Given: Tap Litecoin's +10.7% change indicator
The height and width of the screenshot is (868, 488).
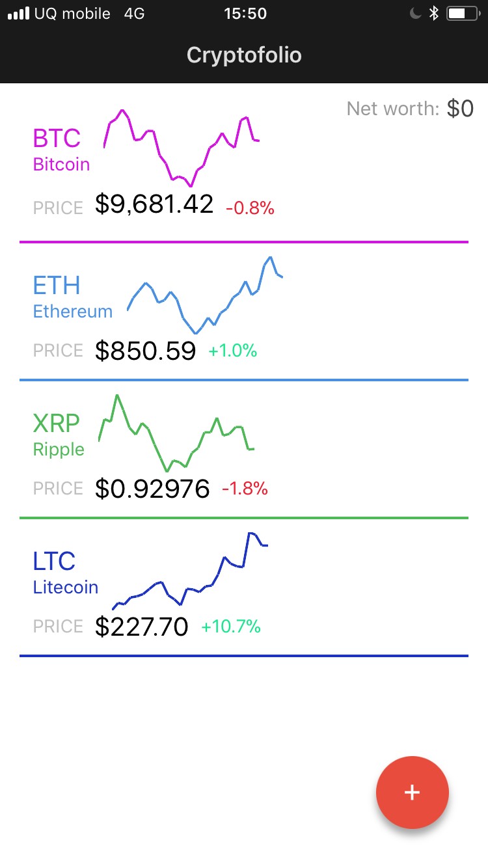Looking at the screenshot, I should [x=231, y=627].
